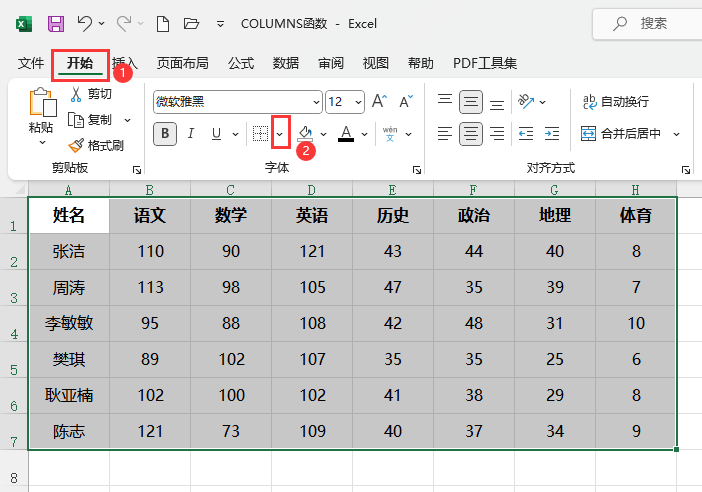Viewport: 702px width, 492px height.
Task: Expand underline style dropdown
Action: pyautogui.click(x=235, y=134)
